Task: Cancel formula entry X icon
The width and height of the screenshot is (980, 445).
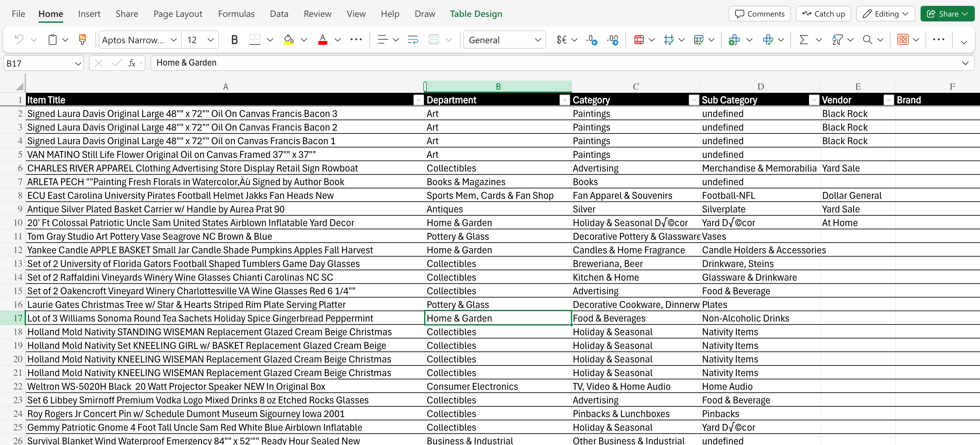Action: click(98, 63)
